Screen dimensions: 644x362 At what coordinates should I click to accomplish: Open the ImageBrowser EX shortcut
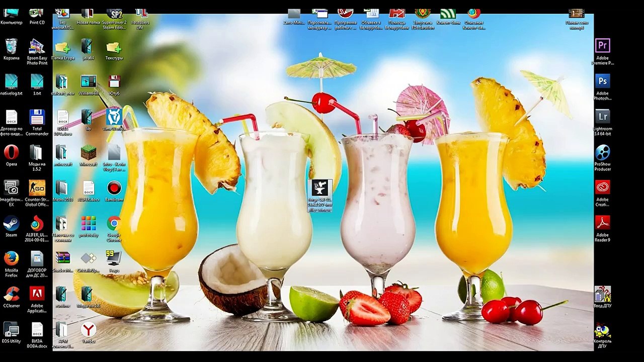point(11,194)
